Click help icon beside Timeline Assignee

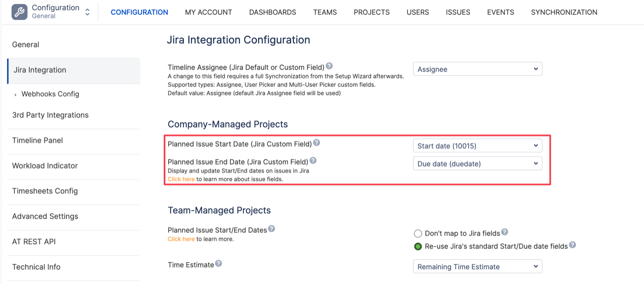[x=329, y=66]
